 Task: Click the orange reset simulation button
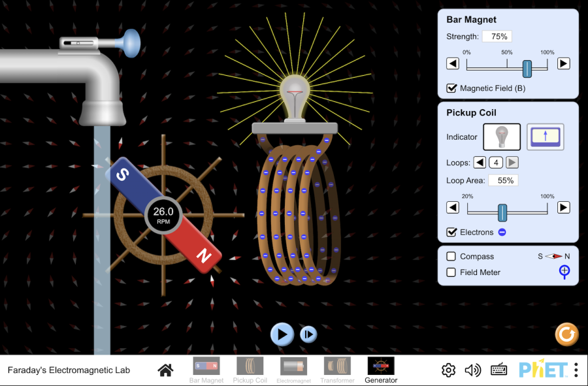566,334
